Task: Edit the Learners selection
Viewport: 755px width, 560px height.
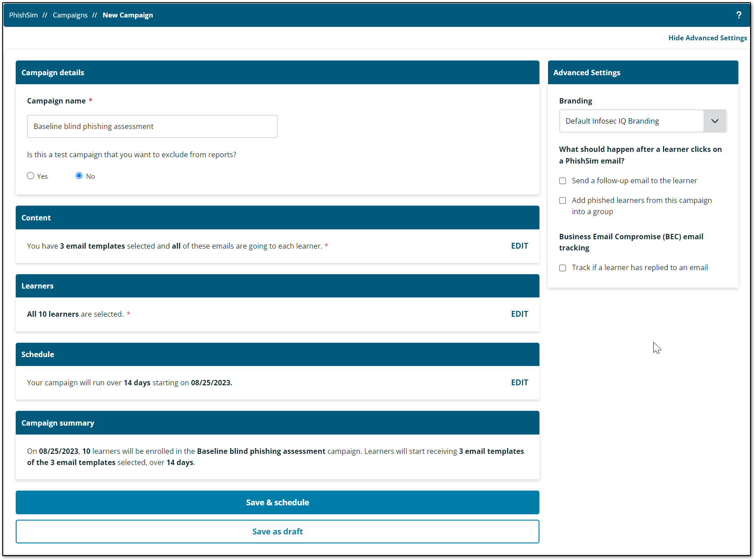Action: point(519,314)
